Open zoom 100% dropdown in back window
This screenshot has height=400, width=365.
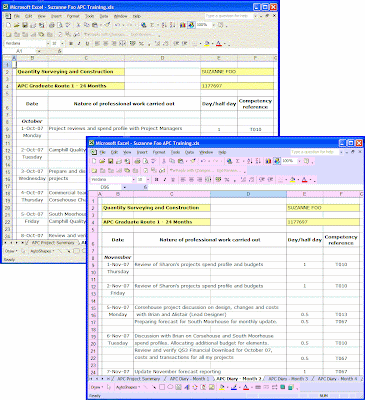click(213, 25)
